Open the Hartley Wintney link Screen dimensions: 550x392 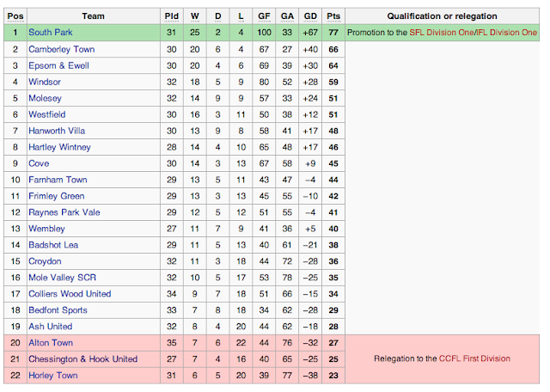tap(58, 147)
